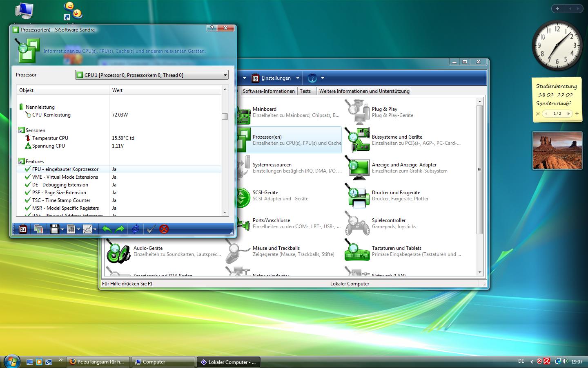Select the Sensoren group row

coord(119,130)
